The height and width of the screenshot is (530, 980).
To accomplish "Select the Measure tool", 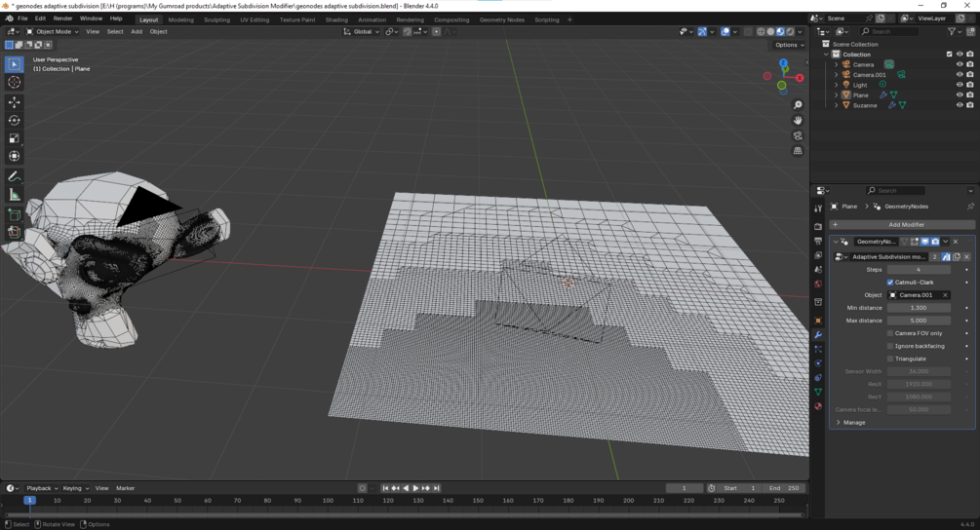I will pos(14,195).
